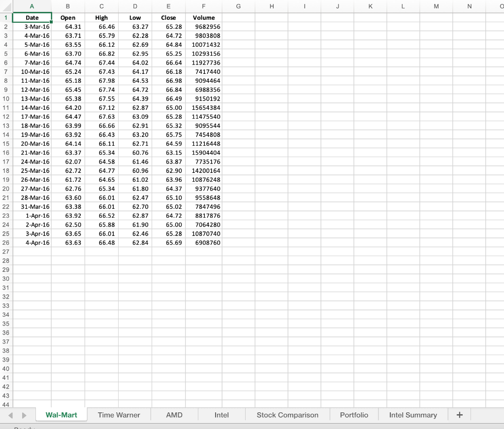Select the Date header cell A1
504x429 pixels.
(31, 17)
